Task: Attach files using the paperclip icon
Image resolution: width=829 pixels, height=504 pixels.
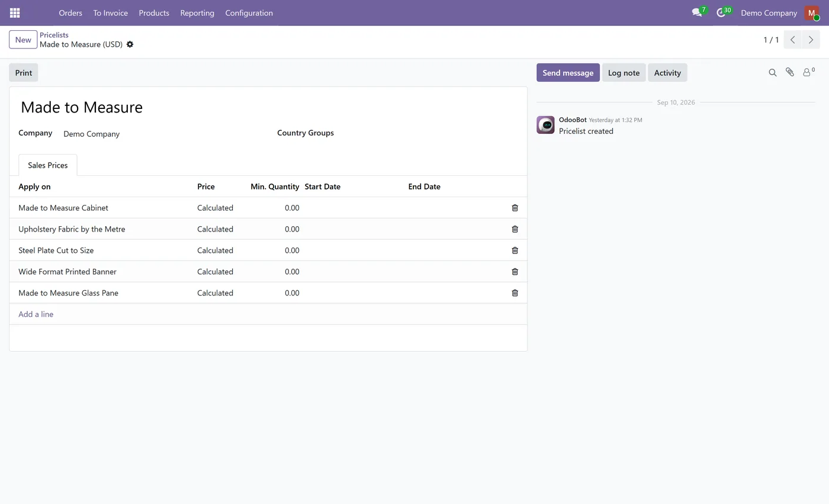Action: point(790,72)
